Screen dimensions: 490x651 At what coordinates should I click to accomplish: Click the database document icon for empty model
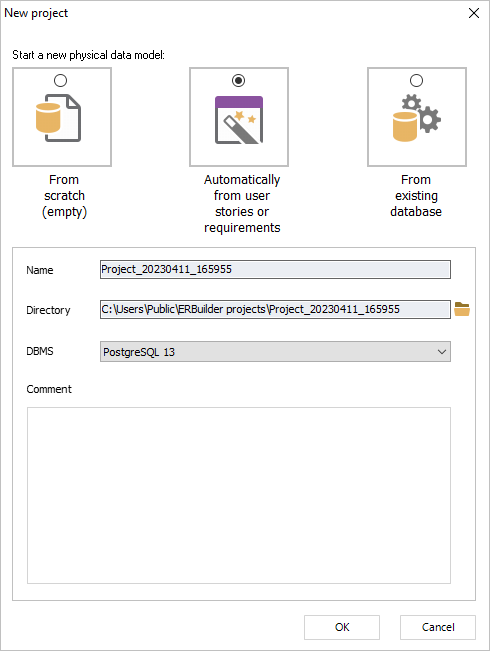click(x=59, y=118)
